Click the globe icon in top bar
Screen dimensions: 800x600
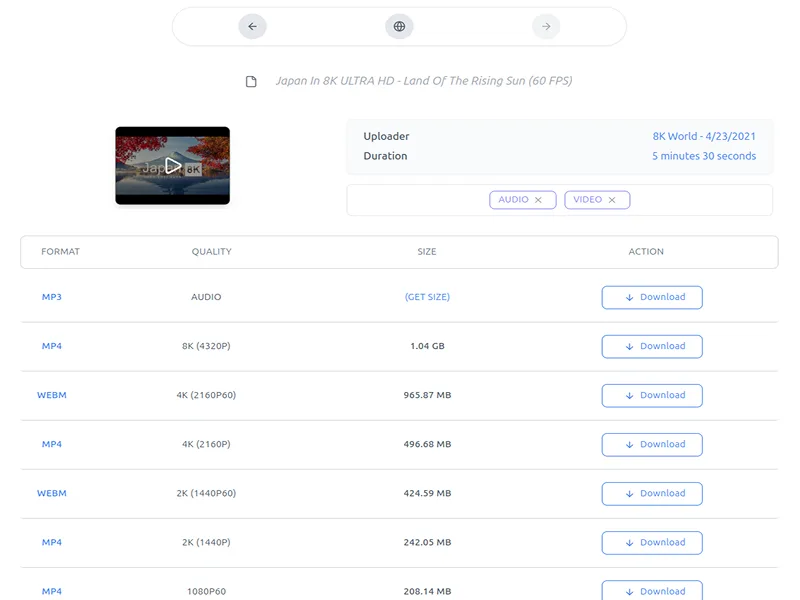click(x=399, y=27)
